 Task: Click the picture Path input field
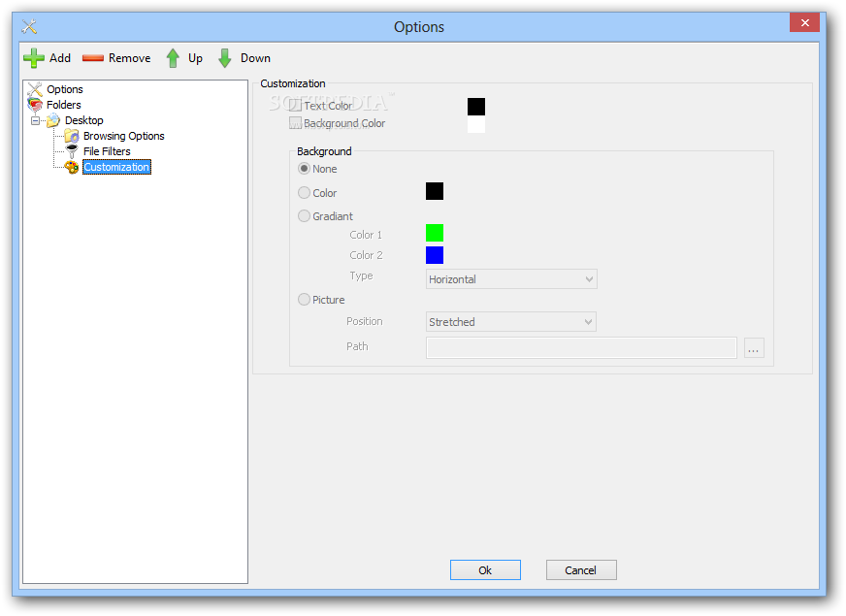582,348
